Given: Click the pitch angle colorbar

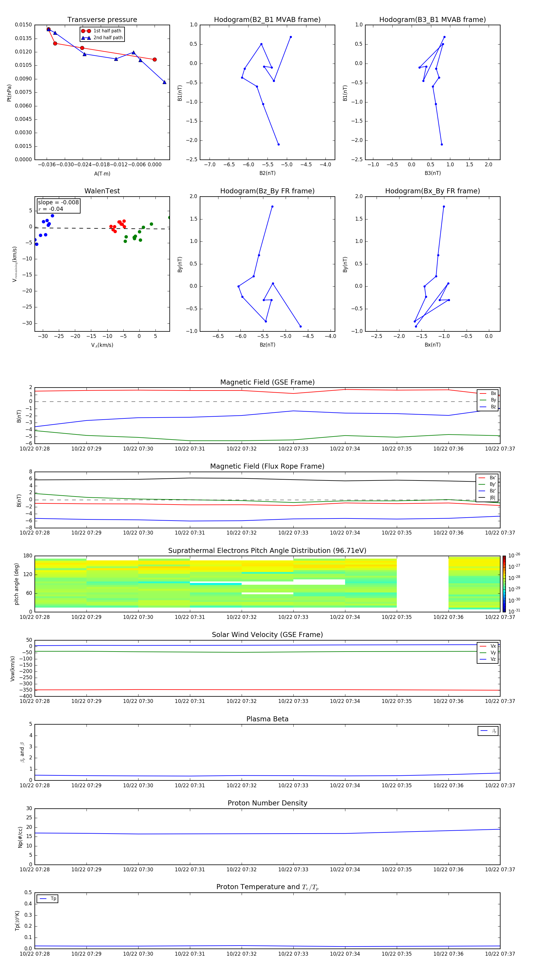Looking at the screenshot, I should tap(504, 584).
